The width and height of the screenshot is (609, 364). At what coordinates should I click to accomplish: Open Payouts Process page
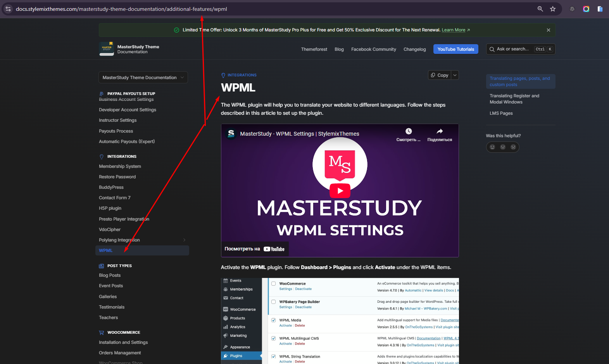(x=116, y=131)
